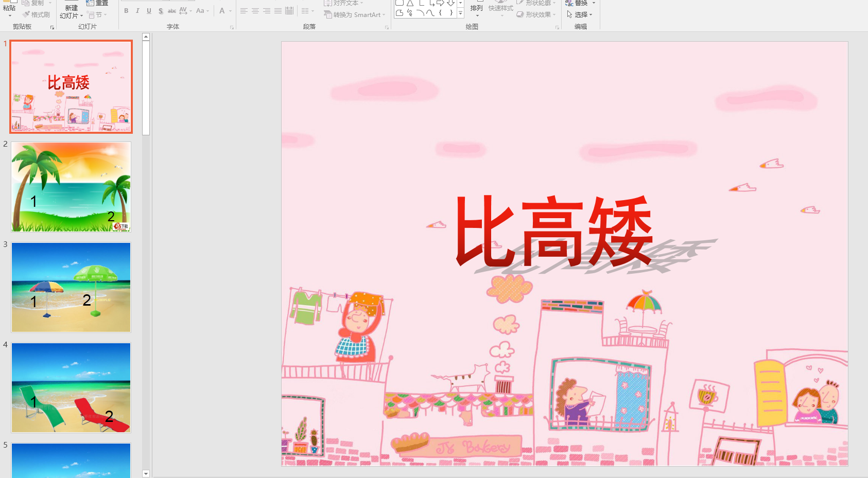Open the Replace (替换) tool
The width and height of the screenshot is (868, 478).
(581, 3)
